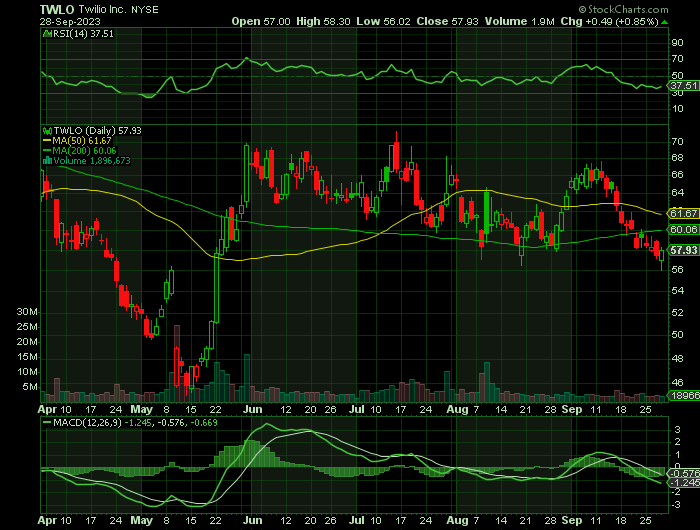Click 'May' on the date axis below MACD
Viewport: 700px width, 530px height.
tap(142, 521)
